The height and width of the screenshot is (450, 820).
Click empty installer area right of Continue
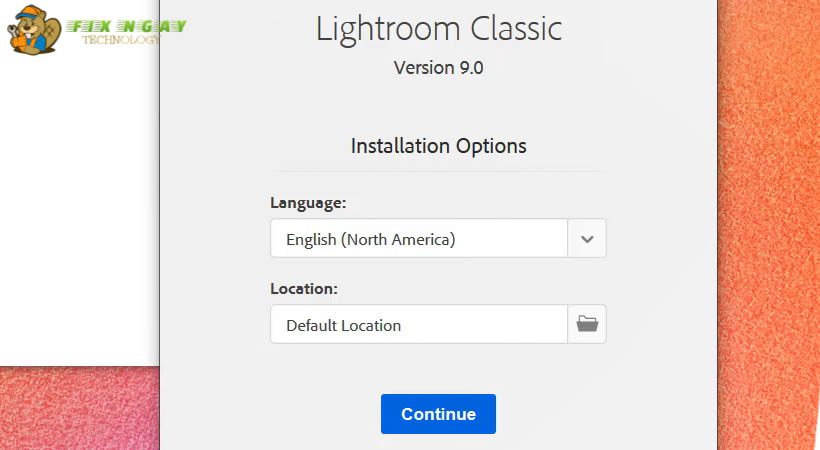click(x=600, y=414)
